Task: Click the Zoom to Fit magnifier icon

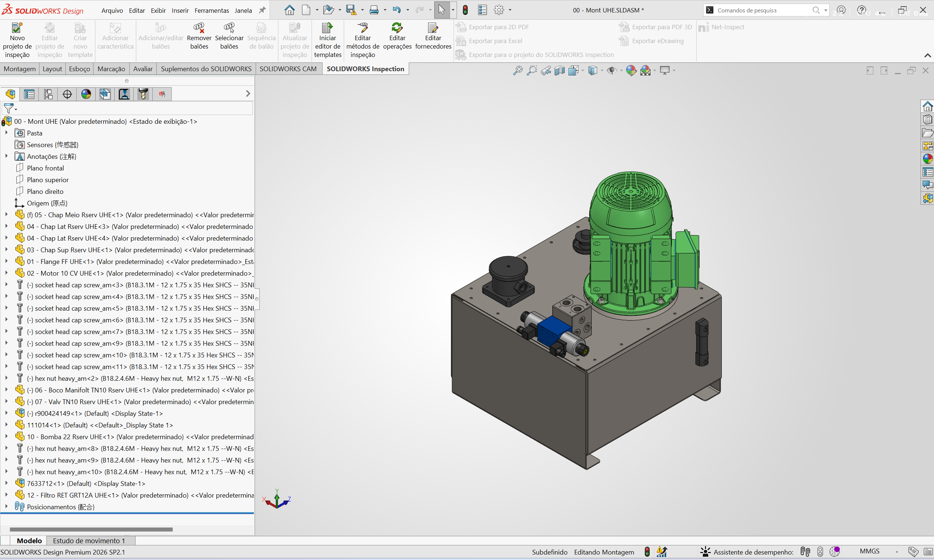Action: click(518, 70)
